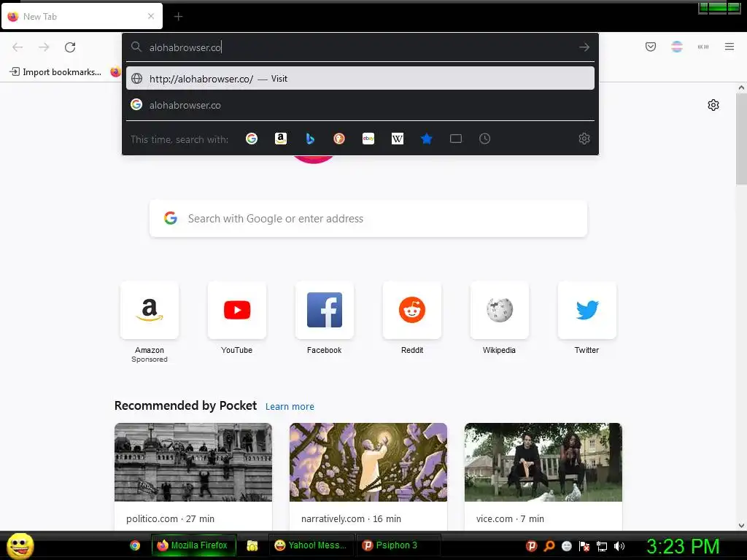Search this time with Amazon icon
Screen dimensions: 747x560
coord(281,139)
